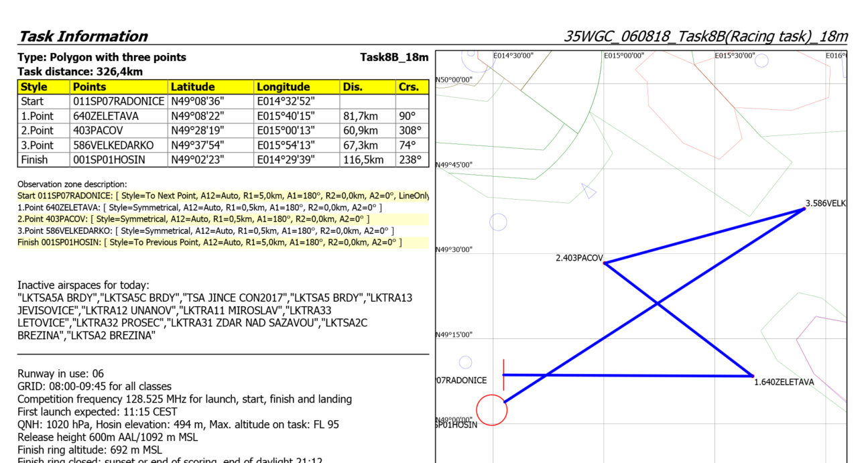Click the small blue triangle map symbol
Viewport: 868px width, 463px height.
[x=588, y=192]
